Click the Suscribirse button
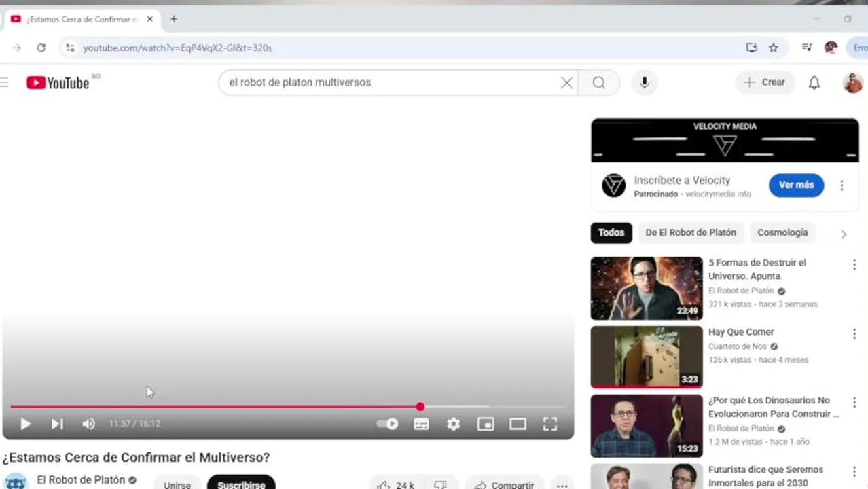Image resolution: width=868 pixels, height=489 pixels. (241, 484)
